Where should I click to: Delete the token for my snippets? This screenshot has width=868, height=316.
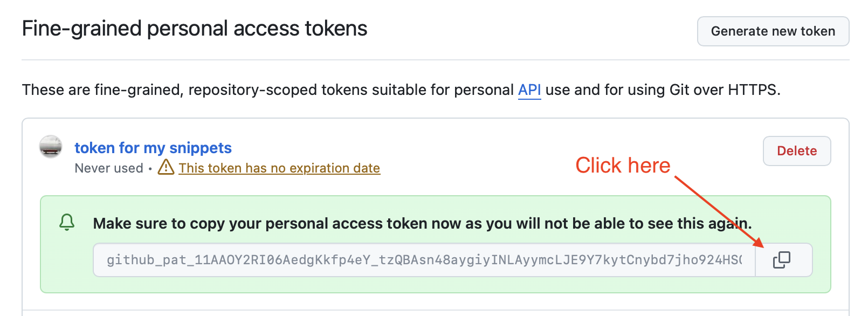point(796,151)
